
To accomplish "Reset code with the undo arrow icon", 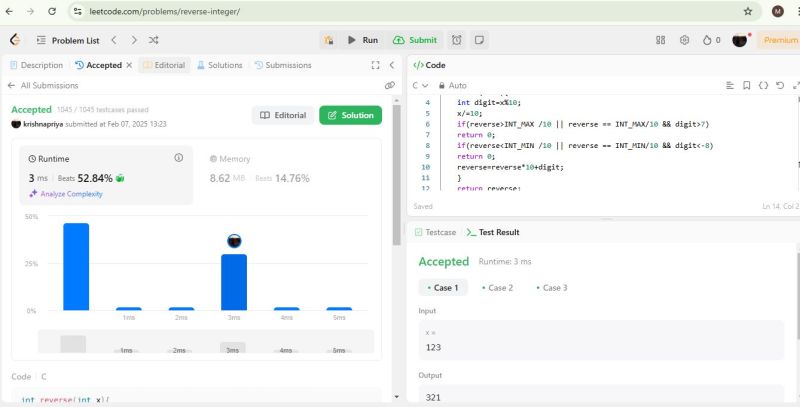I will pos(780,85).
